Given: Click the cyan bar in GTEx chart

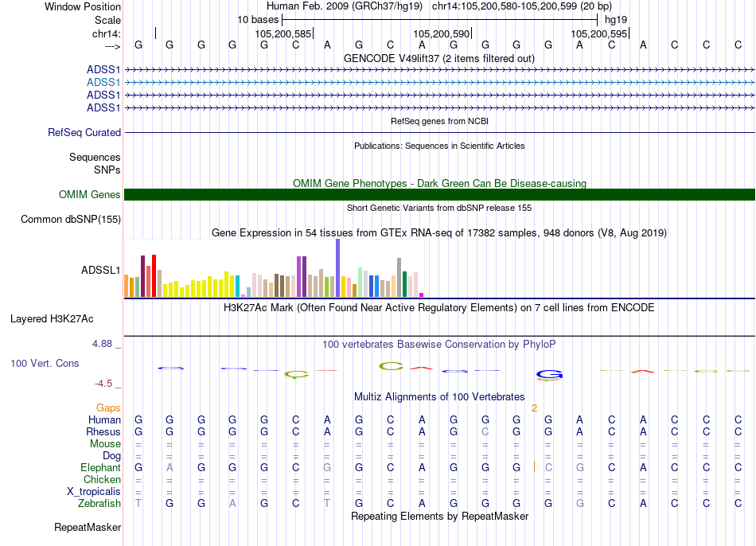Looking at the screenshot, I should [x=237, y=285].
